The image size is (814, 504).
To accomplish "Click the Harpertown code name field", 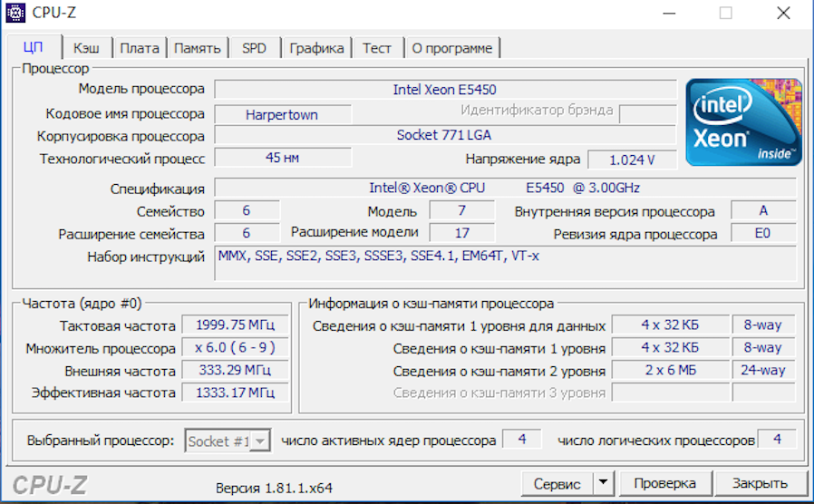I will tap(281, 115).
